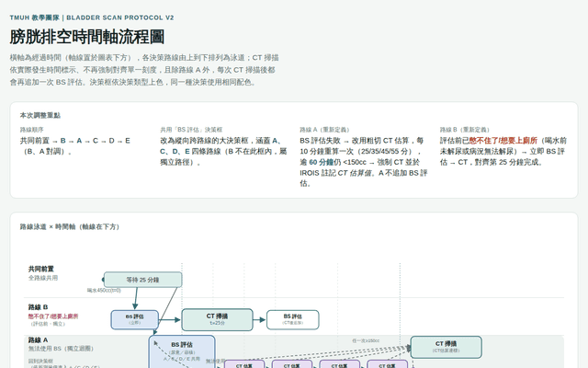Viewport: 588px width, 368px height.
Task: Click the 路線 B lane label
Action: coord(38,307)
